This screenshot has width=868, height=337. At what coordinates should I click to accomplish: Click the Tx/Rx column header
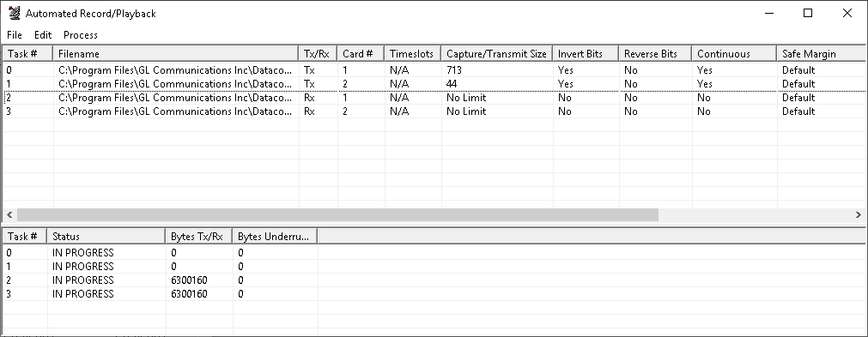tap(318, 53)
